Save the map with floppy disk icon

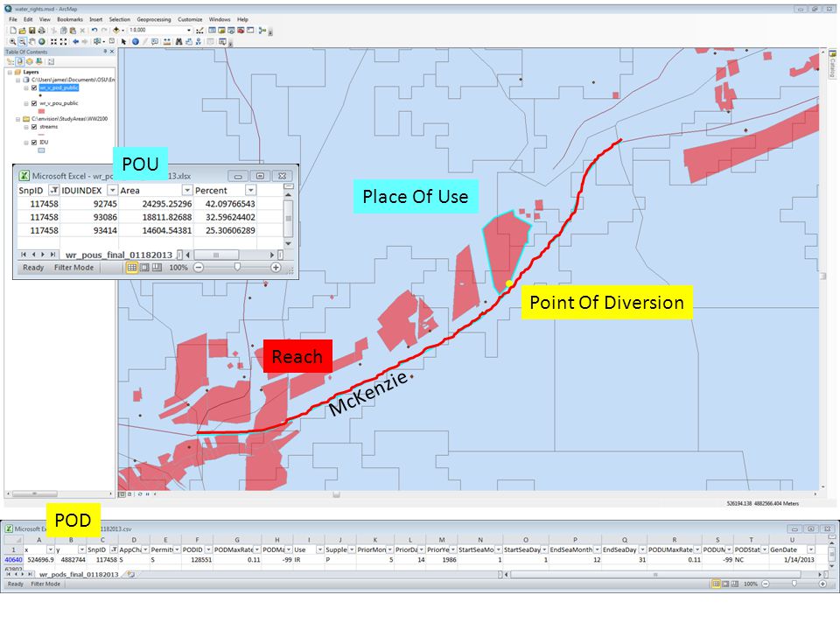click(32, 31)
